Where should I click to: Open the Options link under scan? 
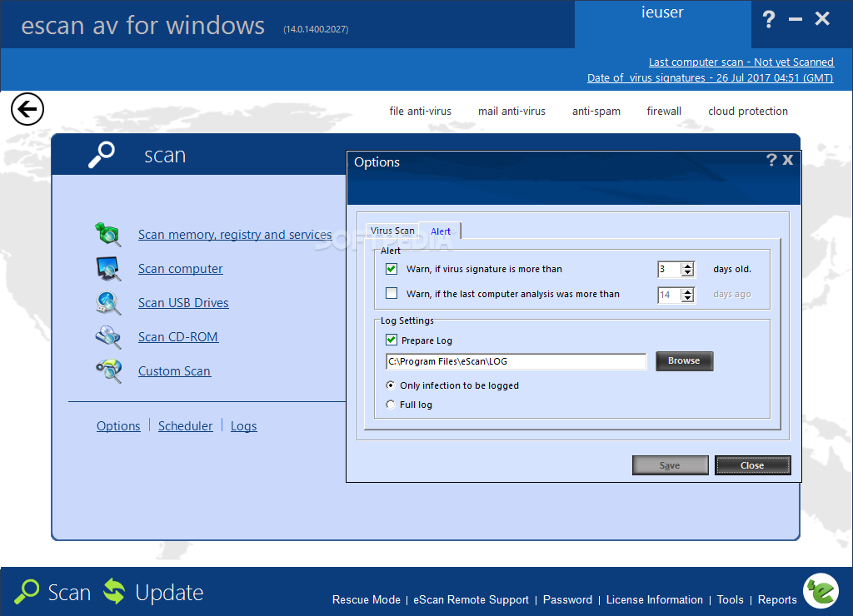click(118, 425)
